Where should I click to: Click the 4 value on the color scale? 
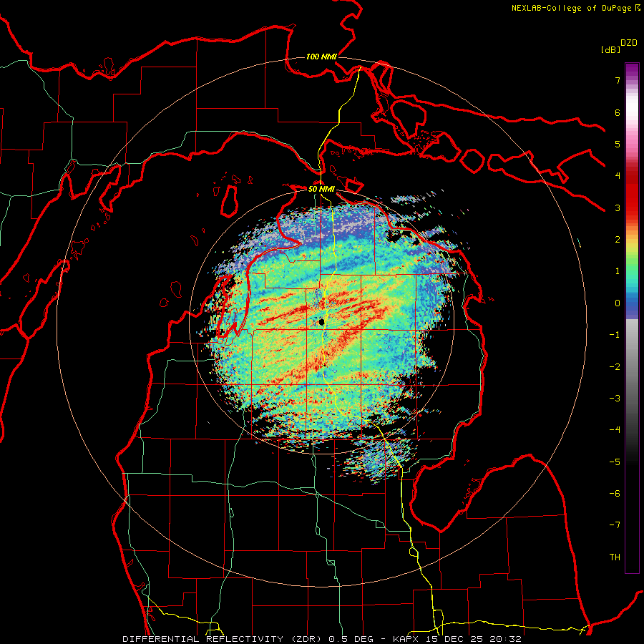click(x=618, y=176)
